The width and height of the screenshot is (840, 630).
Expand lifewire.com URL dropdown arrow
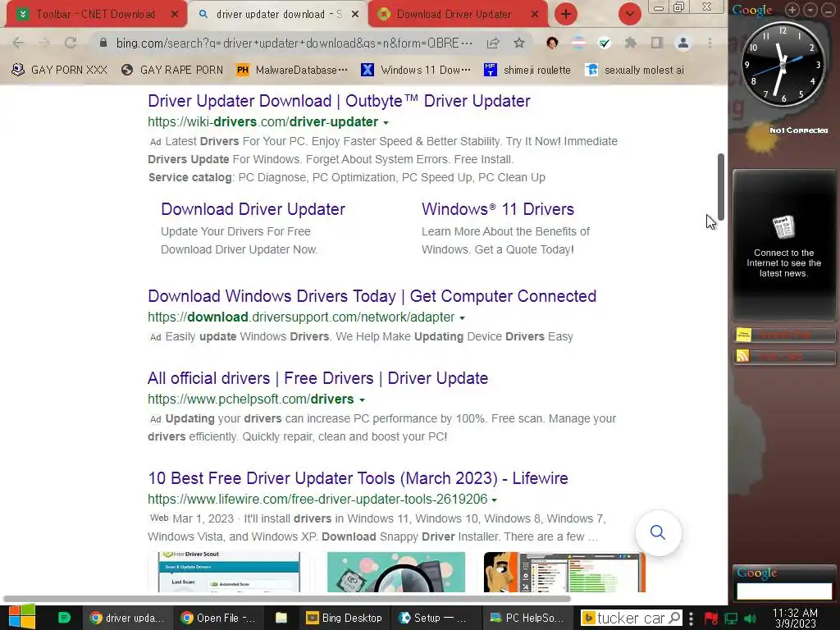(x=494, y=500)
